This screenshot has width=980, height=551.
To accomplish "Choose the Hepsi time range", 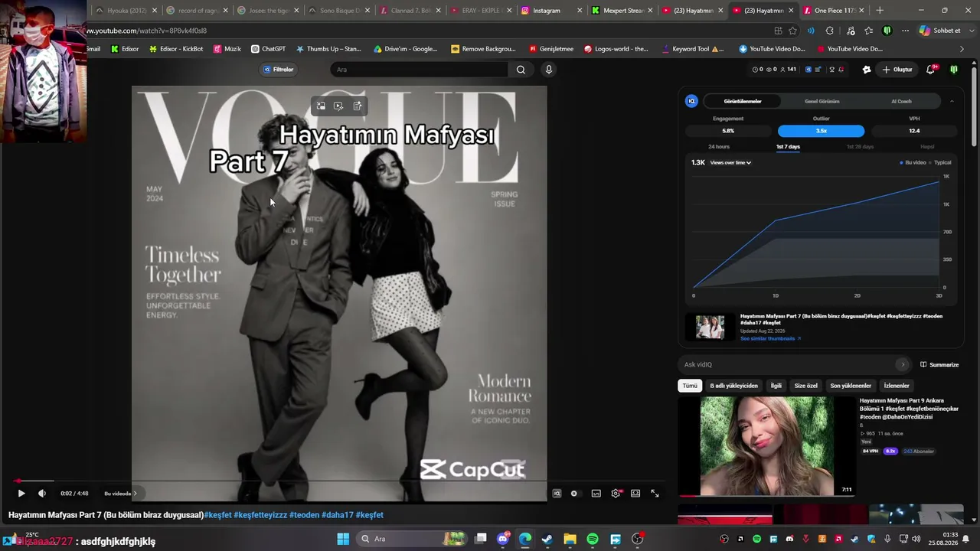I will [927, 147].
